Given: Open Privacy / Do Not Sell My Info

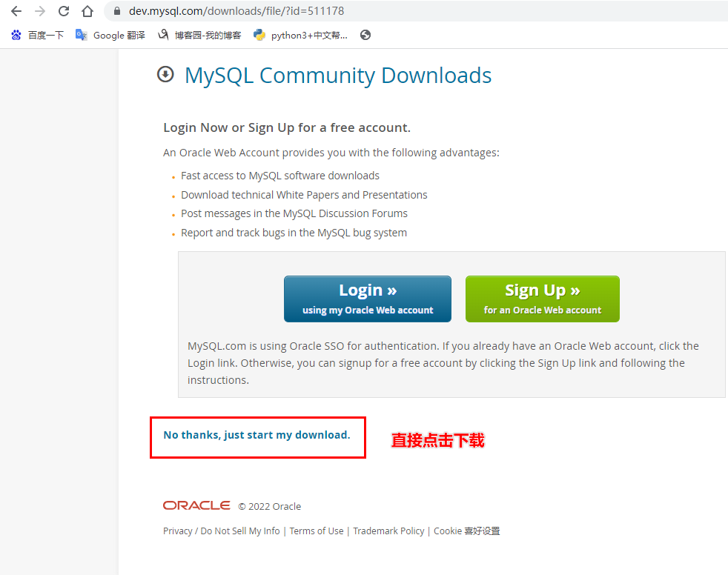Looking at the screenshot, I should (x=222, y=531).
